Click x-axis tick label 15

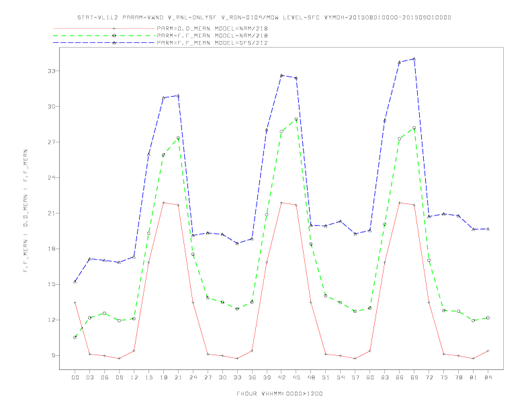[x=148, y=377]
